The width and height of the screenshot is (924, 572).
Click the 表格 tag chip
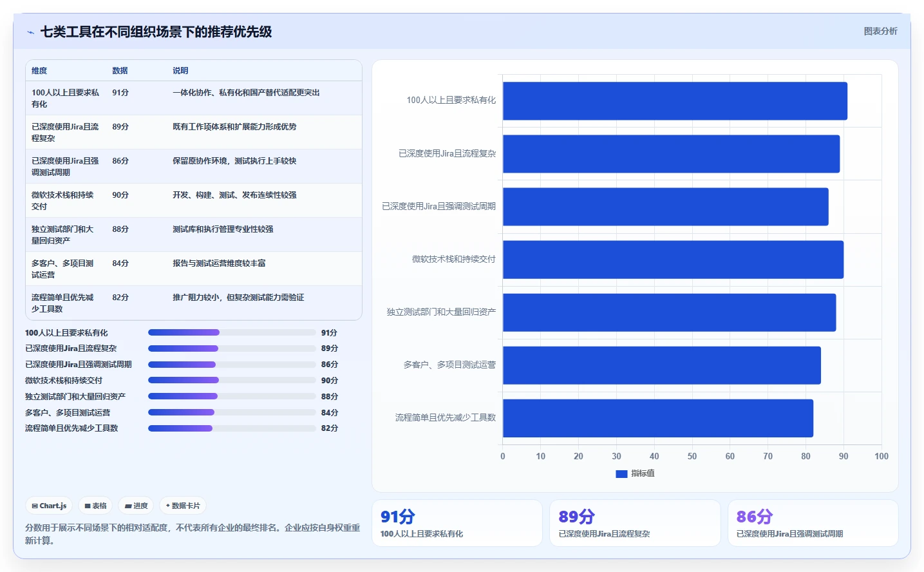95,506
